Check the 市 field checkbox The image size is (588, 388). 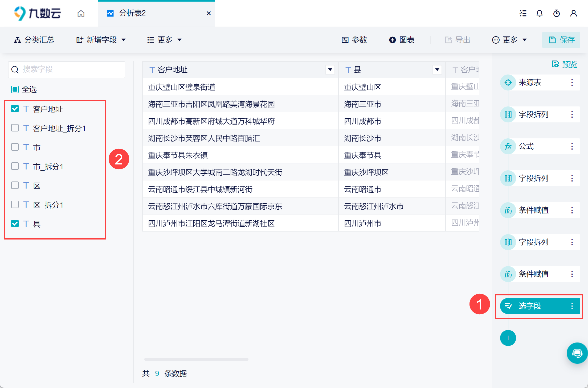[15, 147]
